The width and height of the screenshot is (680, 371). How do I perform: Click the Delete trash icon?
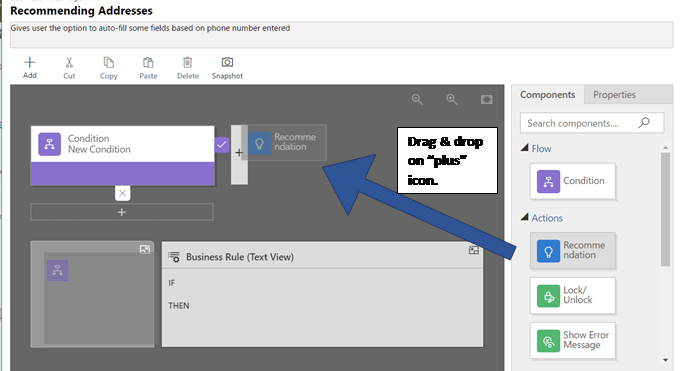tap(187, 62)
